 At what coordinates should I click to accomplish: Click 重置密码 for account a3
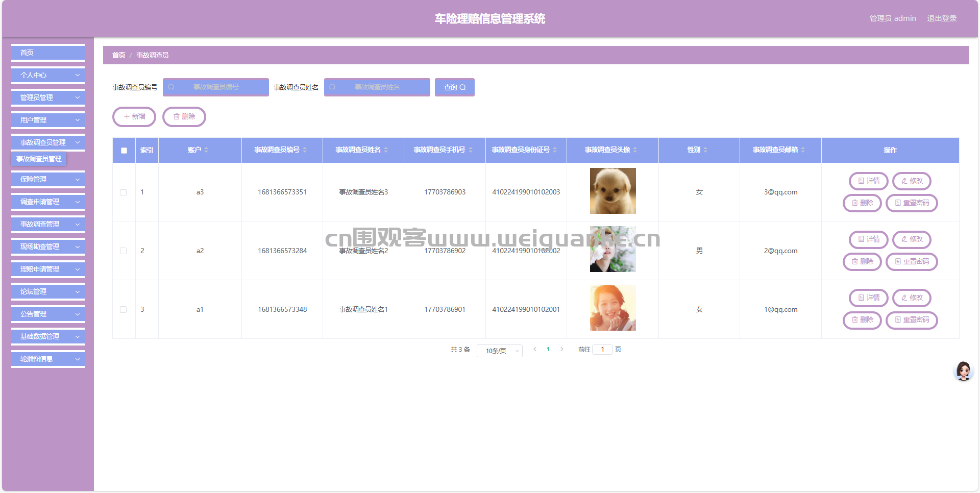coord(912,203)
